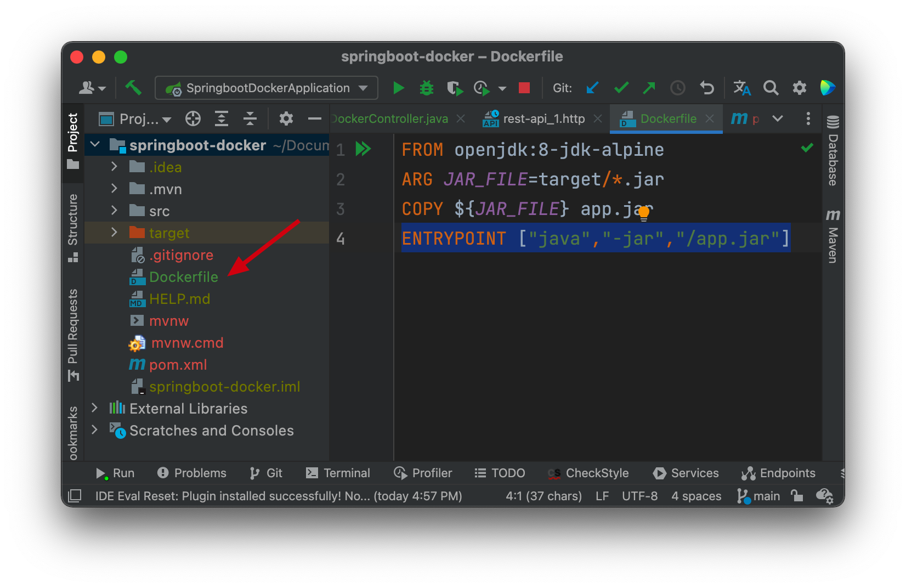Viewport: 906px width, 588px height.
Task: Expand the target folder
Action: 114,233
